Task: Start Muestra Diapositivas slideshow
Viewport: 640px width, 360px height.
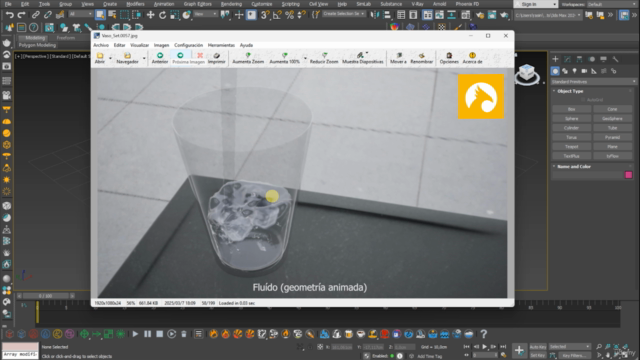Action: [x=362, y=58]
